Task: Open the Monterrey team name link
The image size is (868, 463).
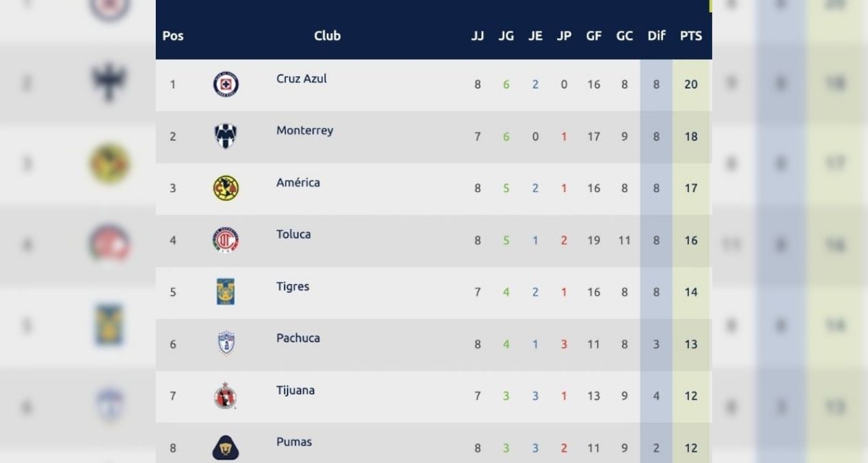Action: coord(305,130)
